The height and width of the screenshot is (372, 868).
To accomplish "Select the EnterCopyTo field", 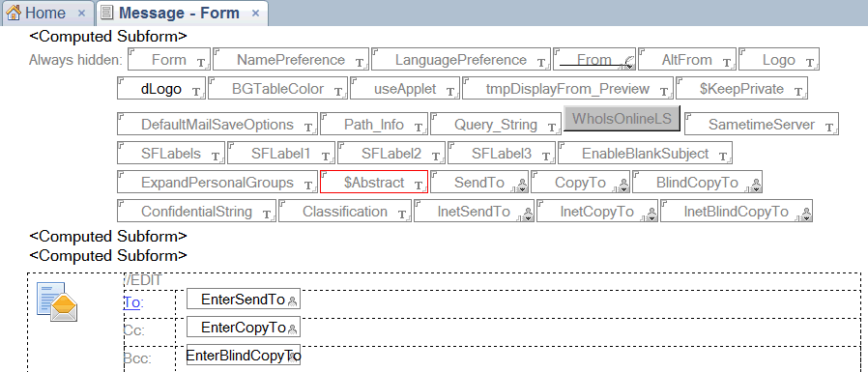I will [x=244, y=328].
